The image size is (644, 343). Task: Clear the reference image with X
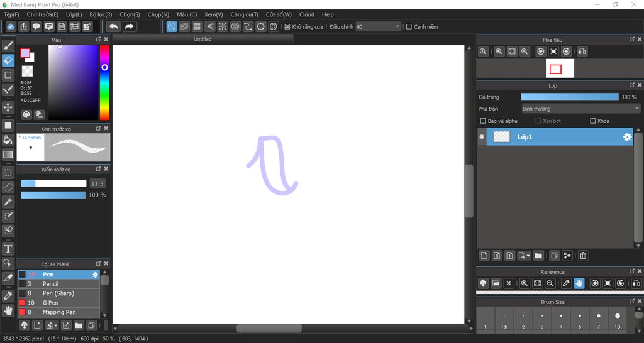click(508, 283)
